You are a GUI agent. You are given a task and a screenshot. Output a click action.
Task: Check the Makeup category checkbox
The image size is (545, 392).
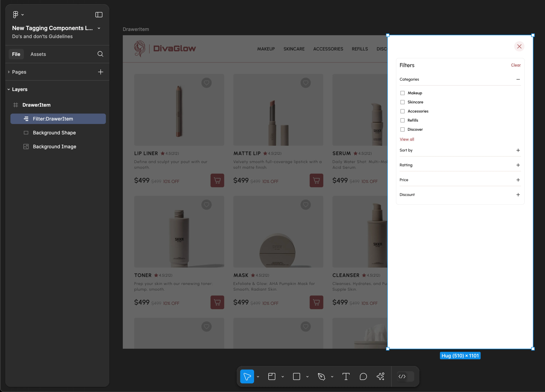[403, 93]
